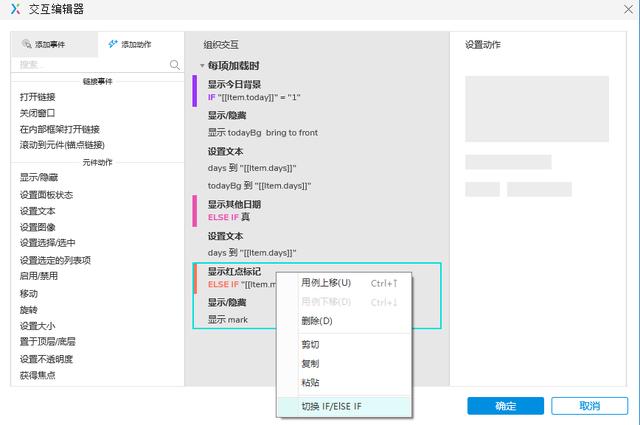Choose 粘贴 from context menu
This screenshot has width=640, height=425.
coord(344,383)
